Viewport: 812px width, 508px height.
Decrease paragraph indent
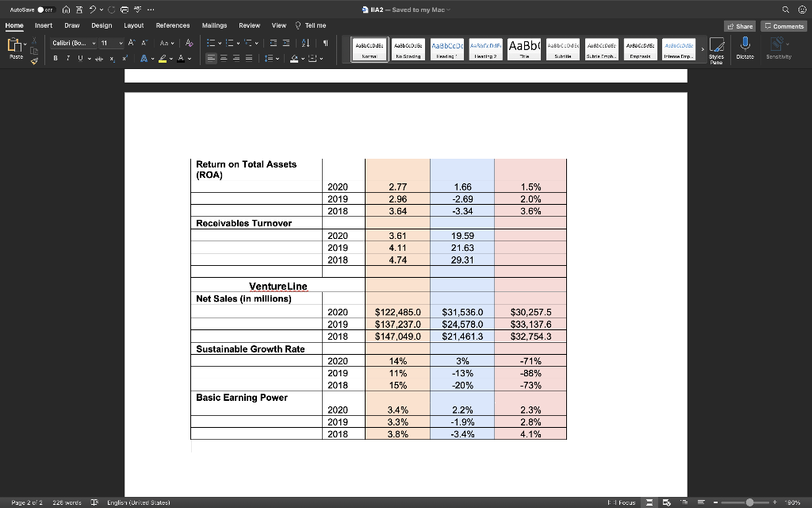click(x=274, y=43)
